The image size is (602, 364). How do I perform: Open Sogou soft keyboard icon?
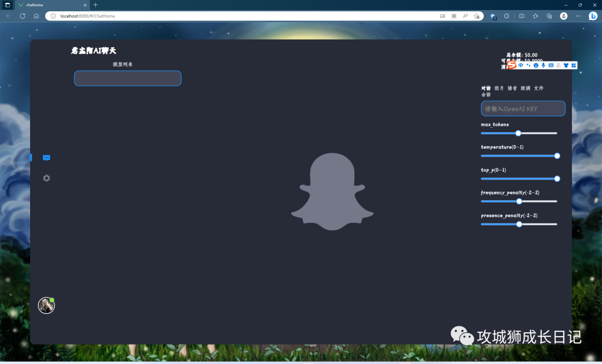click(551, 65)
